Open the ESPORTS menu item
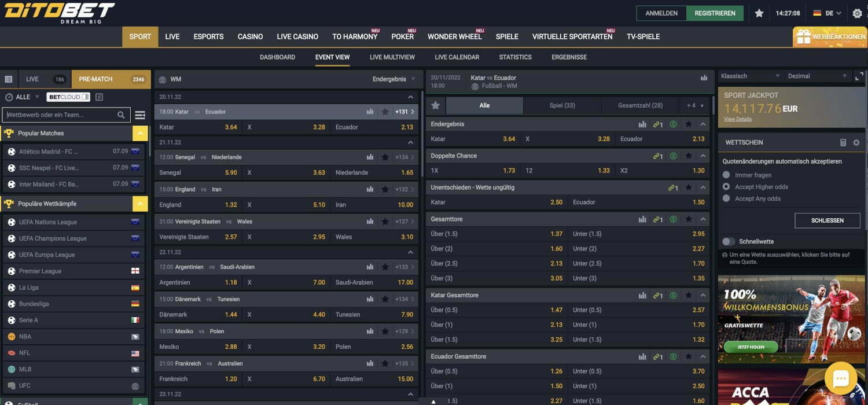The height and width of the screenshot is (405, 868). pos(208,36)
